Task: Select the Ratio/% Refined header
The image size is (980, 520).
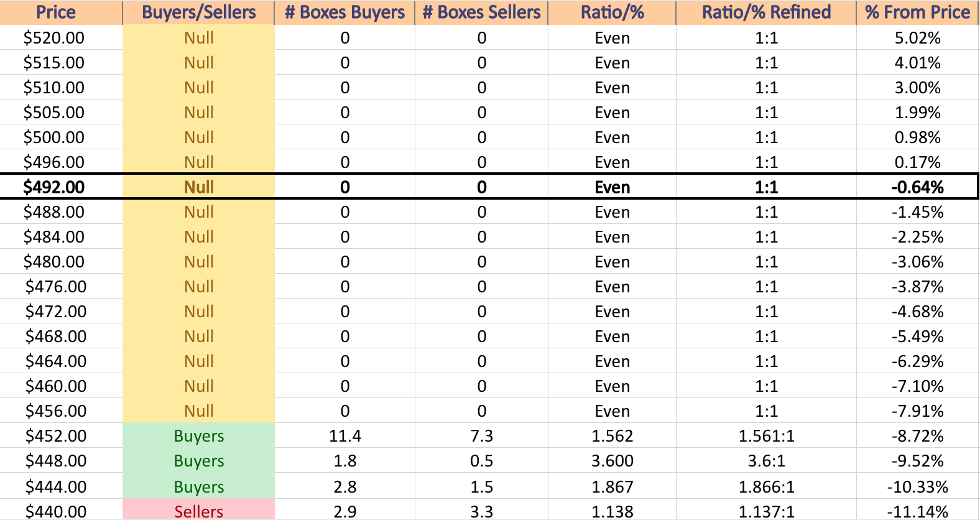Action: click(766, 12)
